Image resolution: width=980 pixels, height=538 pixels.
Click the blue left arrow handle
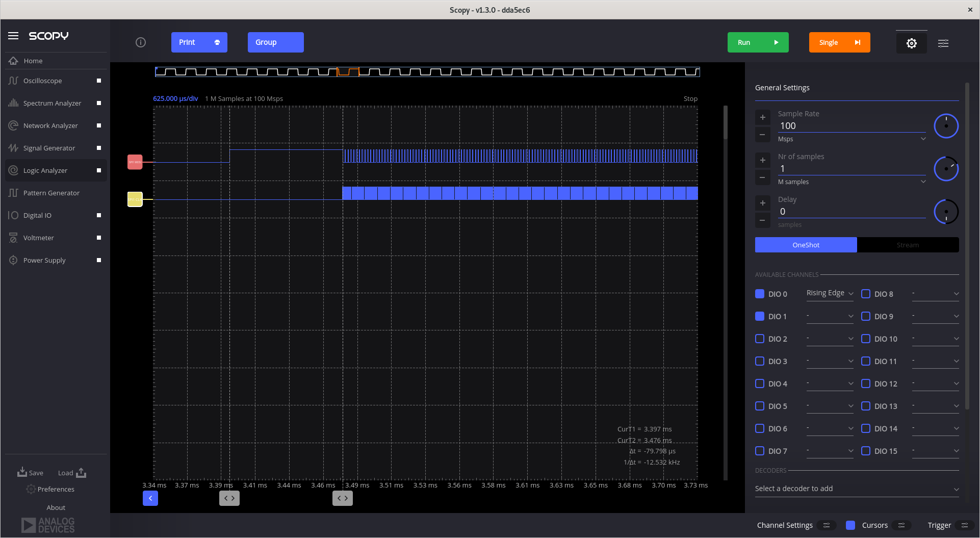[x=150, y=498]
